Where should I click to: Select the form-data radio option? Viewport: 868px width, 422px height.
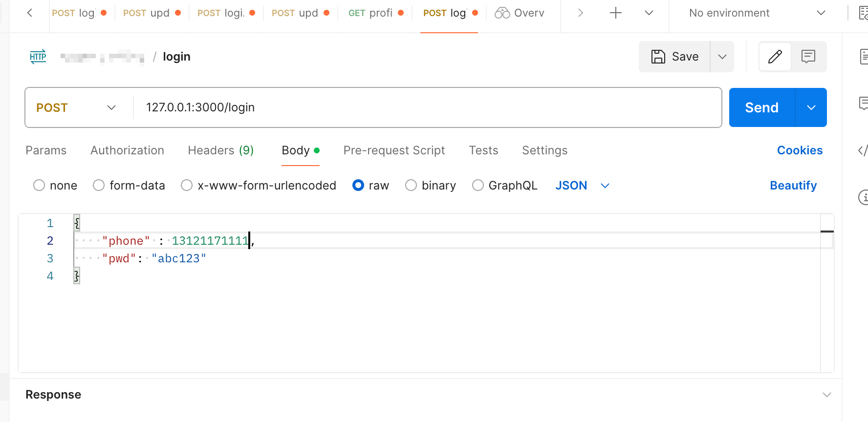click(99, 186)
